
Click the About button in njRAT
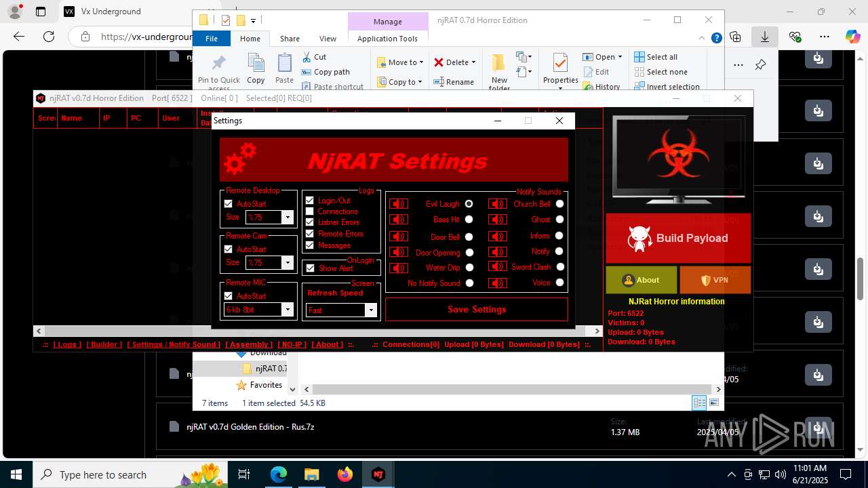641,280
